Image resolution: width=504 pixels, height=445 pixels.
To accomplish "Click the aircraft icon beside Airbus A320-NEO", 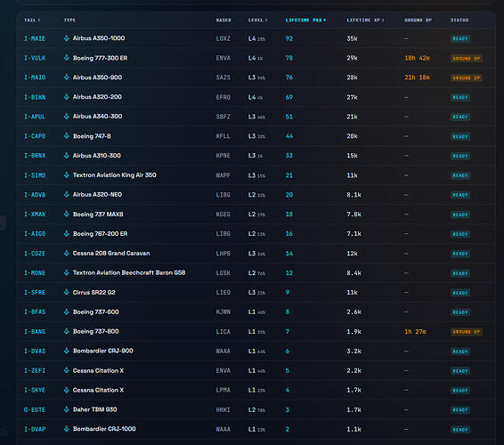I will pyautogui.click(x=67, y=194).
